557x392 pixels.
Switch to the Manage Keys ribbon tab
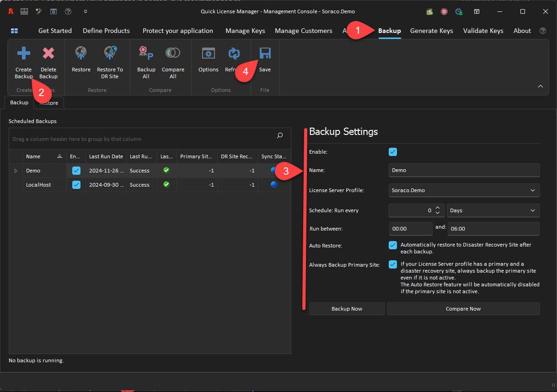245,31
